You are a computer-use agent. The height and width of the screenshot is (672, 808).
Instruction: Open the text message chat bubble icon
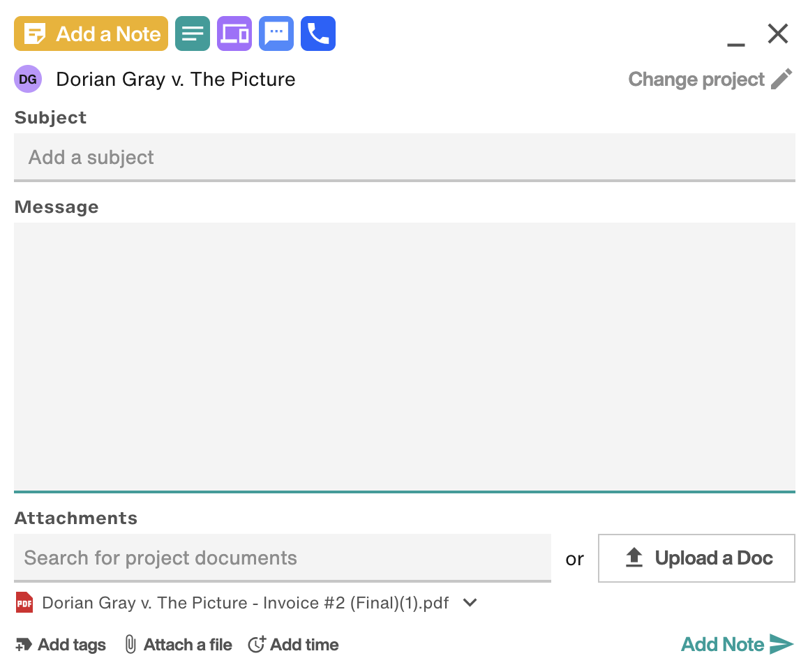pyautogui.click(x=276, y=33)
